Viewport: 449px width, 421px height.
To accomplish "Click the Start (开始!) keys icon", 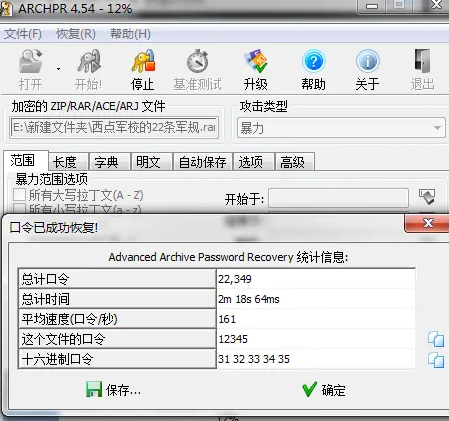I will point(89,62).
